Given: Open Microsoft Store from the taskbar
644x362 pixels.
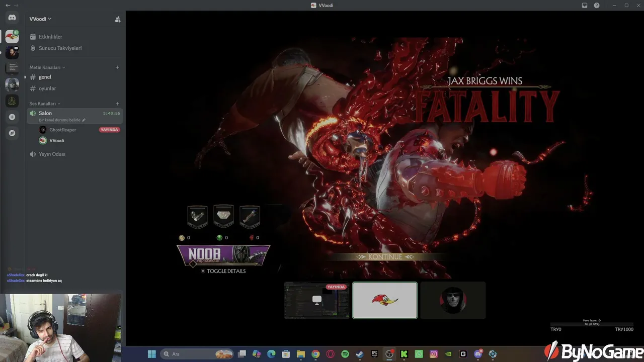Looking at the screenshot, I should (286, 354).
